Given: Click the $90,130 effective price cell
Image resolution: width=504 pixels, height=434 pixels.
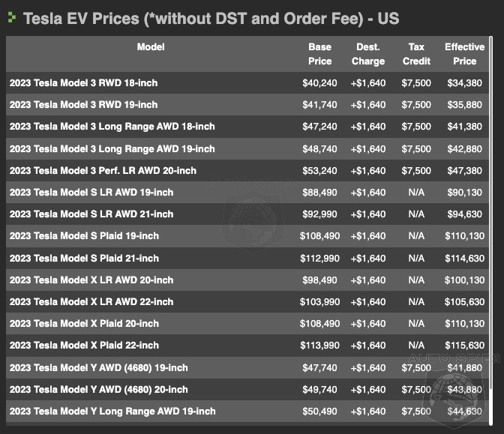Looking at the screenshot, I should [x=464, y=193].
